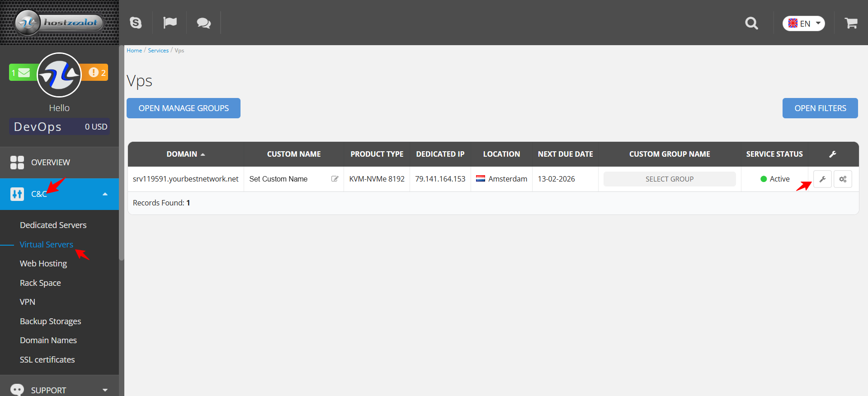Open the Select Group dropdown

point(670,179)
